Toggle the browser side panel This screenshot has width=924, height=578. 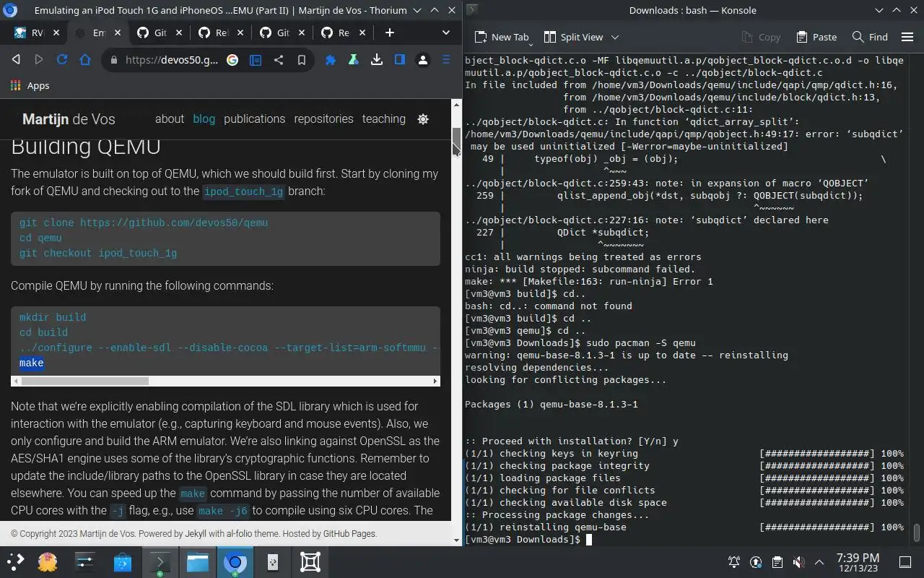400,60
